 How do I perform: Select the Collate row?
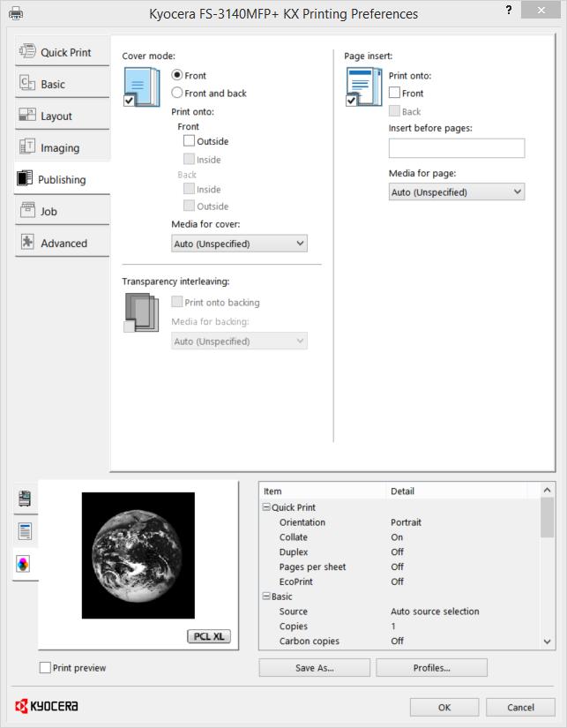pyautogui.click(x=400, y=537)
